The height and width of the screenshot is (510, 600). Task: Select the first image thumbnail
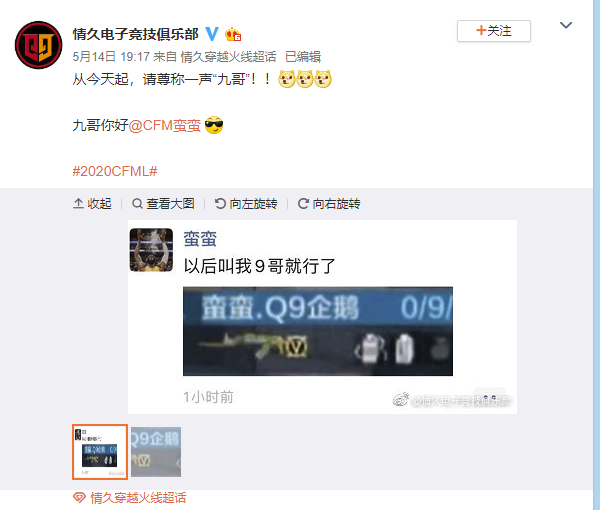pyautogui.click(x=100, y=452)
